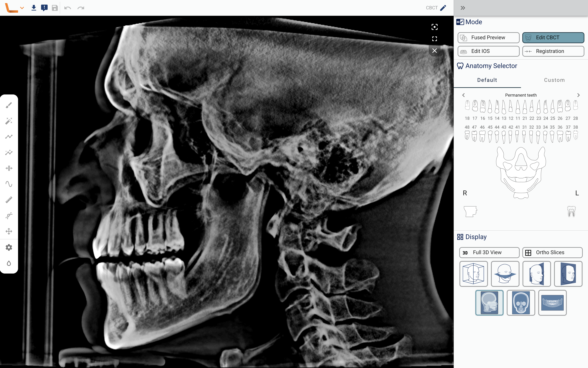Open the gear settings tool
588x368 pixels.
[x=9, y=247]
